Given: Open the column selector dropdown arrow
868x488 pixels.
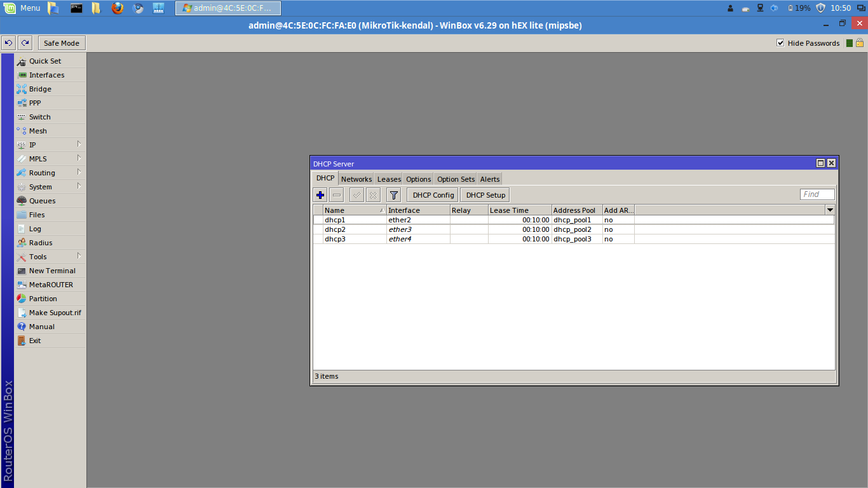Looking at the screenshot, I should [x=830, y=210].
